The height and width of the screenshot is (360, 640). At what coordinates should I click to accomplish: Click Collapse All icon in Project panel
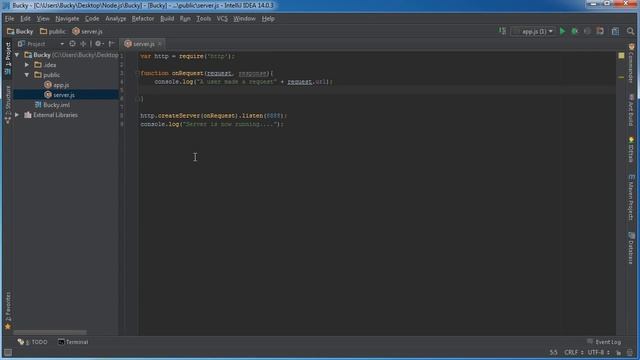pyautogui.click(x=83, y=44)
